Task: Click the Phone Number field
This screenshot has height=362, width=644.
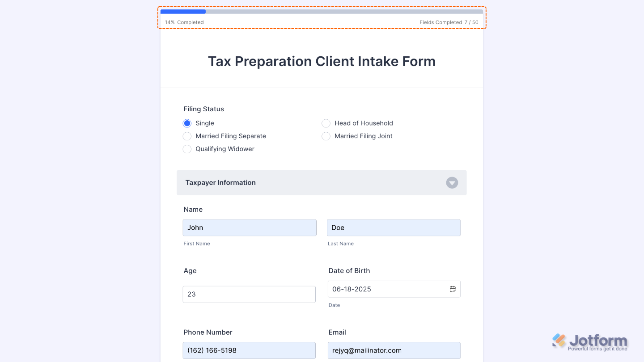Action: 249,350
